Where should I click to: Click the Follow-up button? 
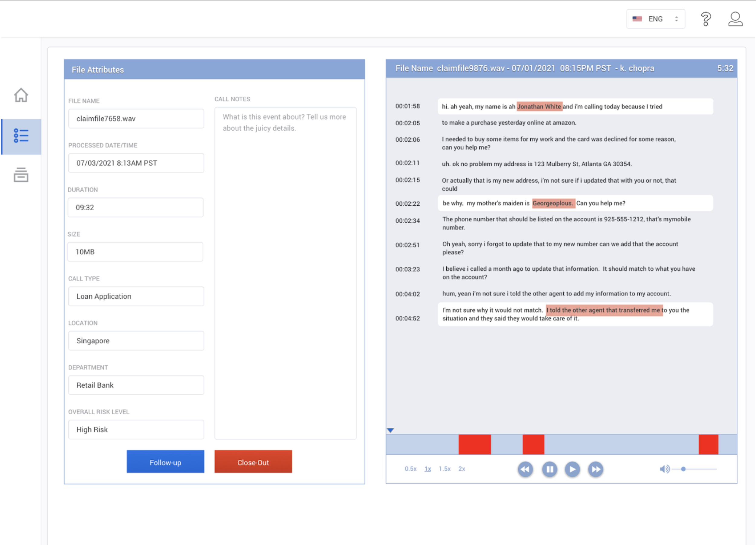pos(165,462)
